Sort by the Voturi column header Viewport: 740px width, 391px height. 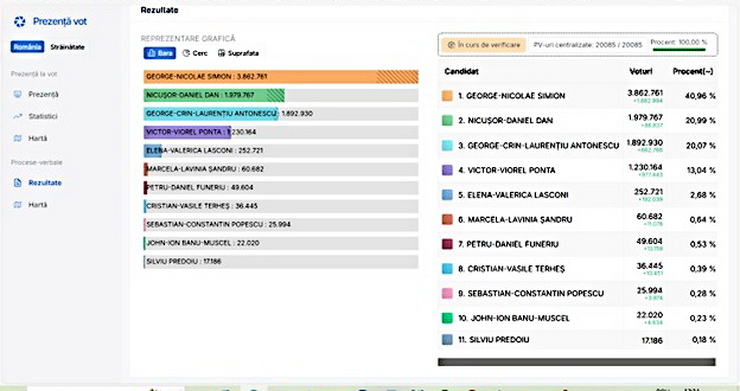click(641, 71)
